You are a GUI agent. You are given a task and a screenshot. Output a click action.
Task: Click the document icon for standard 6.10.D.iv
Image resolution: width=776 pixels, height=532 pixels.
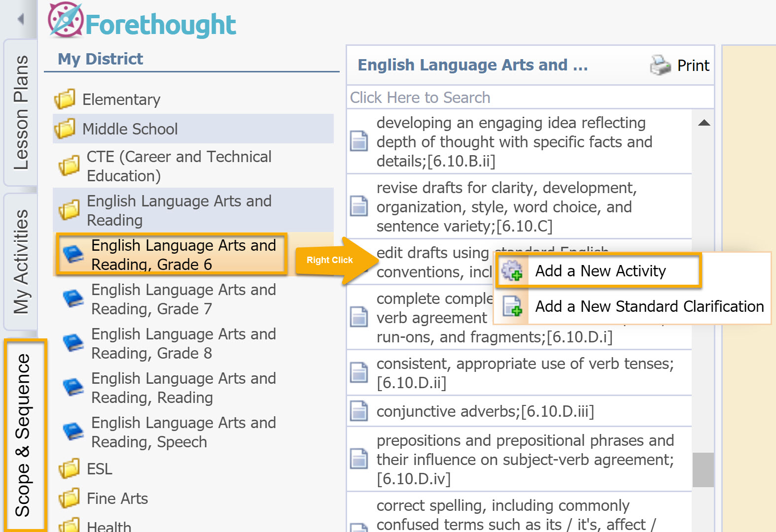click(x=359, y=459)
